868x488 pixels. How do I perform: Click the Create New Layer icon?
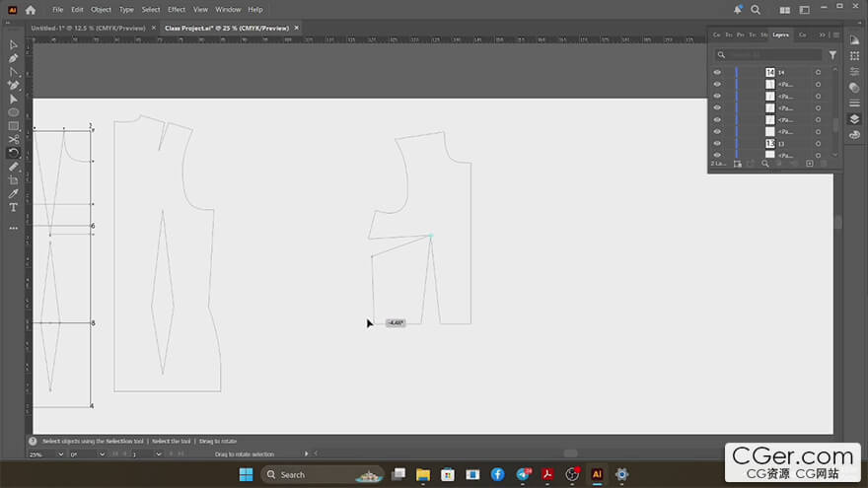coord(810,164)
